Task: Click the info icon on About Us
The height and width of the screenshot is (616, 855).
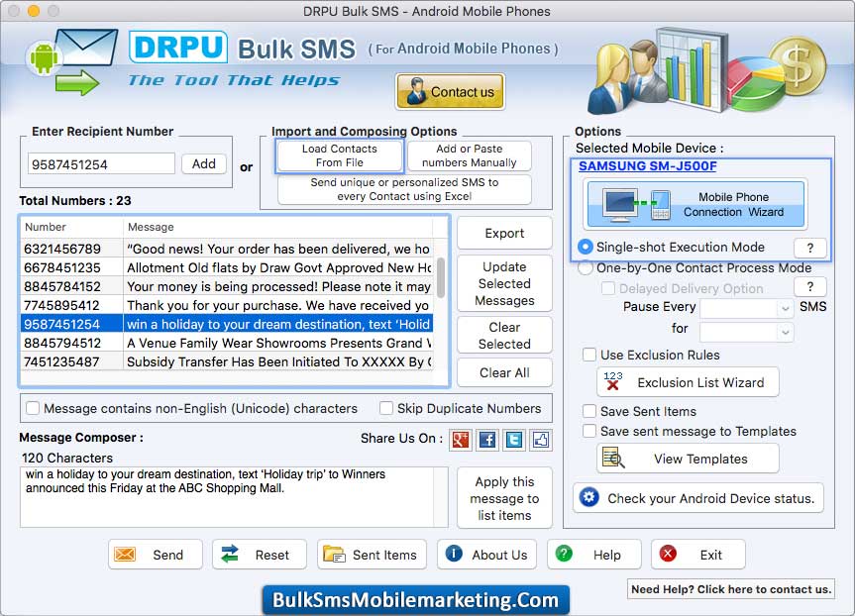Action: (454, 554)
